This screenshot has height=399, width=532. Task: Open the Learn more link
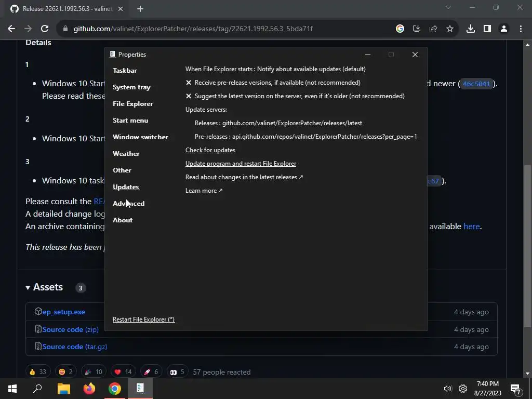point(204,191)
